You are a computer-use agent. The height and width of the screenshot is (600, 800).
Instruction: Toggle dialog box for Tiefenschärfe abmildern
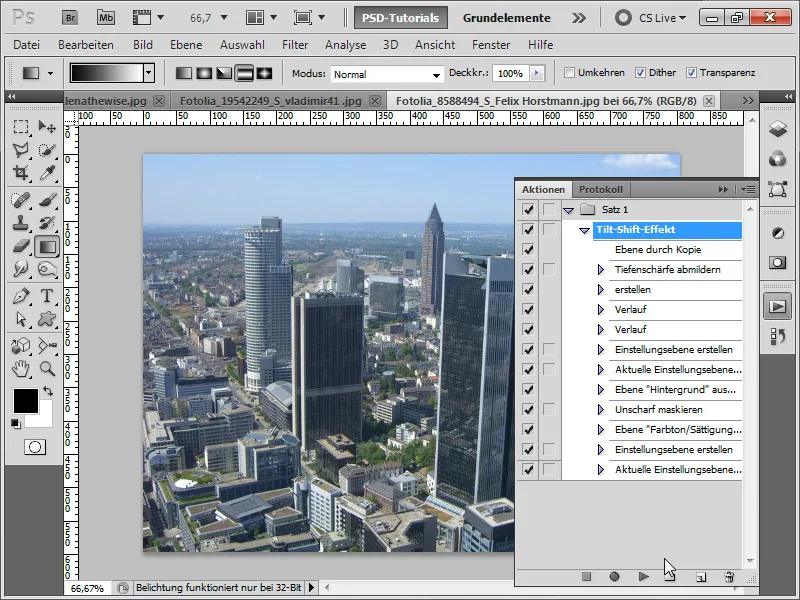[549, 269]
